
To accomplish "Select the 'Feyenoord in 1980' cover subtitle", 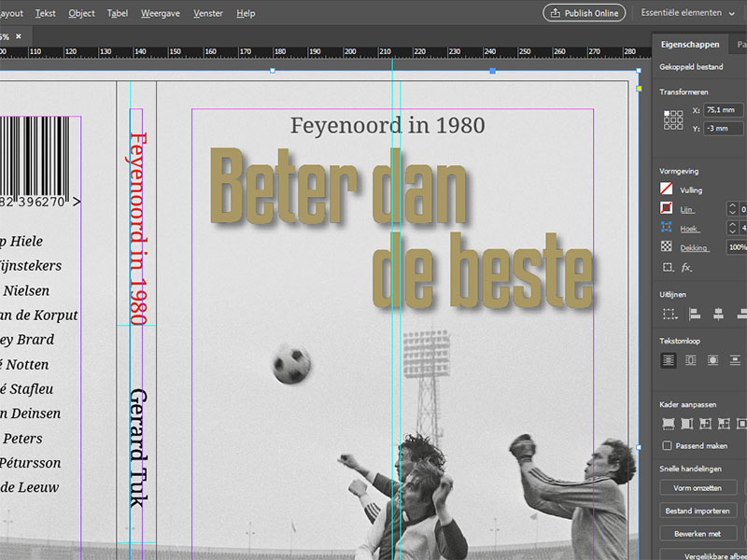I will (388, 126).
